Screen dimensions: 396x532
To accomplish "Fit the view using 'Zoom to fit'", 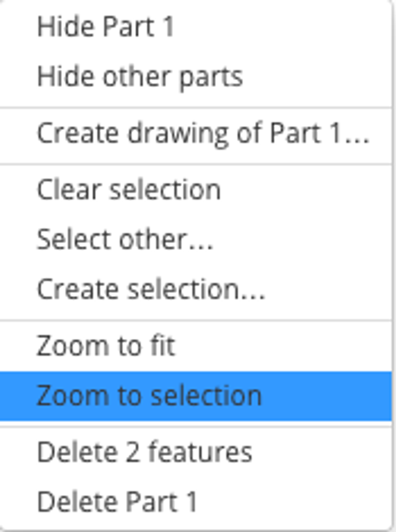I will click(106, 346).
